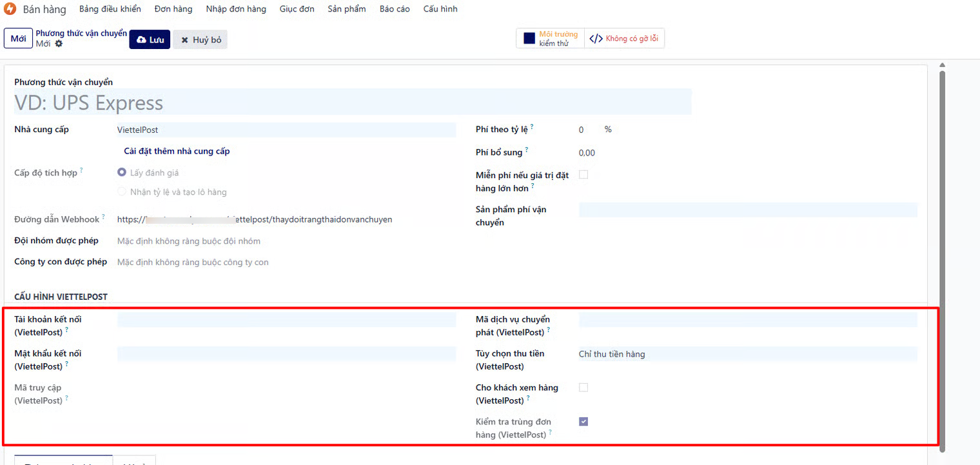Click the Tài khoản kết nối input field
Image resolution: width=980 pixels, height=465 pixels.
tap(286, 320)
